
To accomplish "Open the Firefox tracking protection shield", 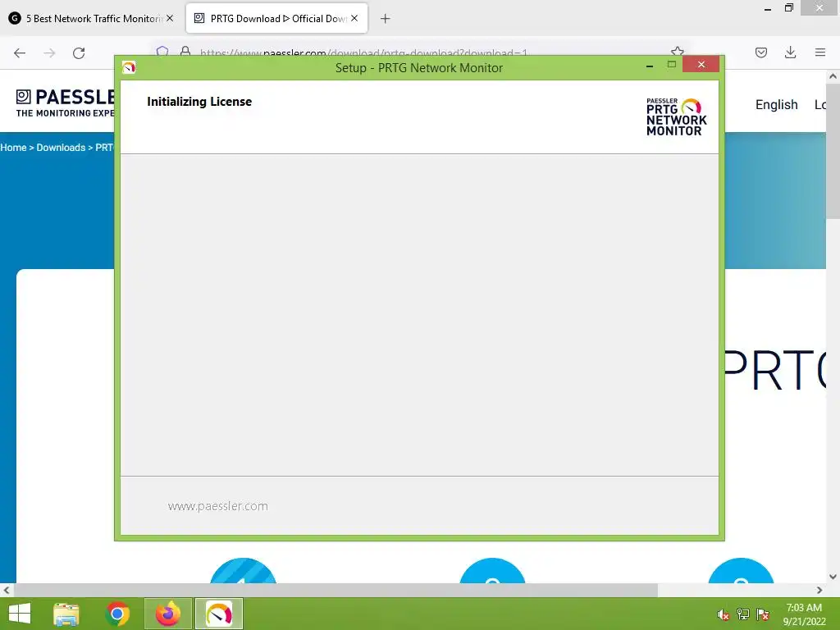I will pyautogui.click(x=162, y=52).
